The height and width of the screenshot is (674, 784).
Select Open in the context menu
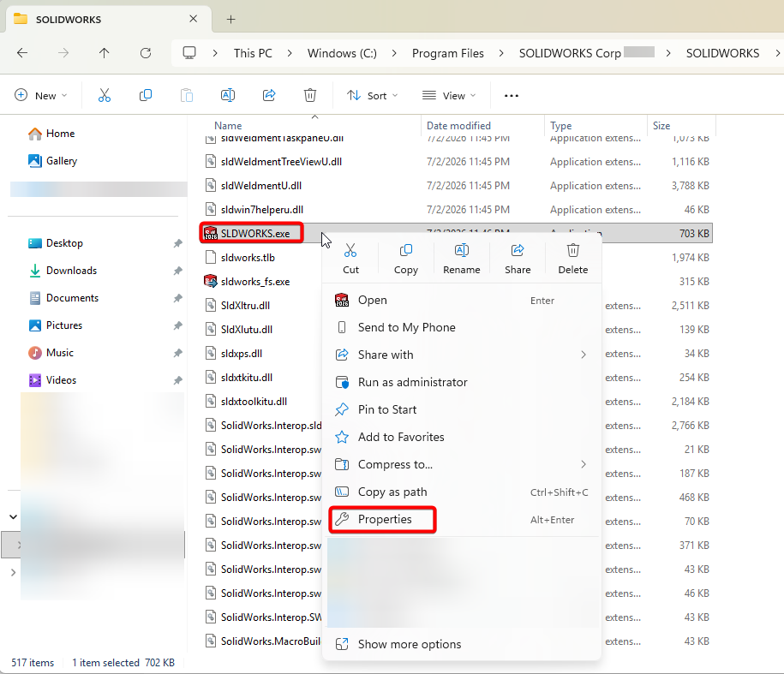tap(462, 301)
